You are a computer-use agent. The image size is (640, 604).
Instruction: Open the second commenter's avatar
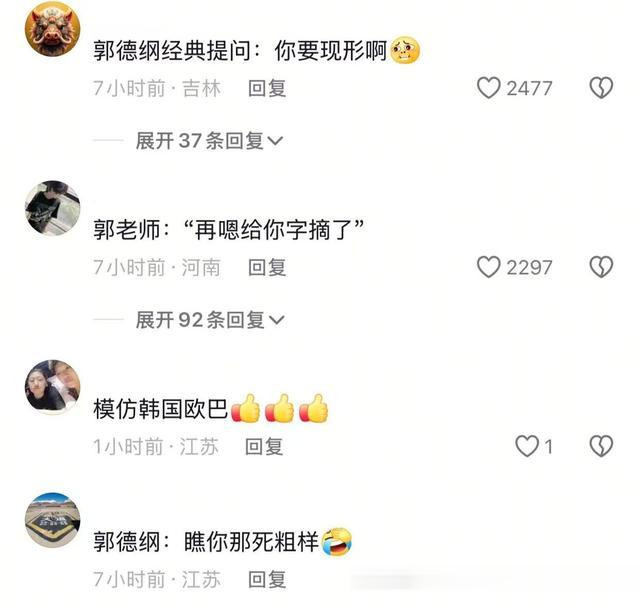[x=53, y=208]
